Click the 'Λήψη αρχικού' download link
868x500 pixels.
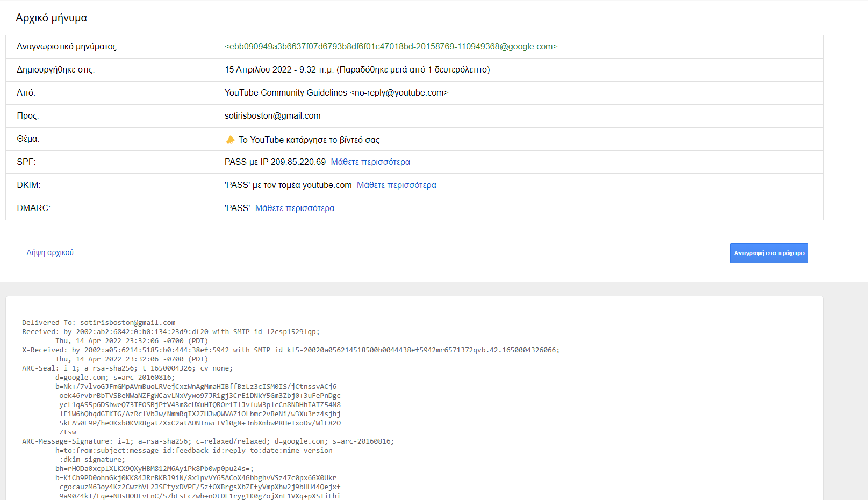tap(50, 252)
